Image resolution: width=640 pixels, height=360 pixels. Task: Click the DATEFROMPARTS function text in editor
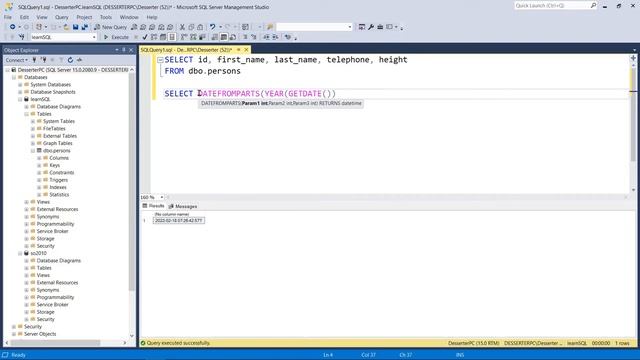(229, 94)
